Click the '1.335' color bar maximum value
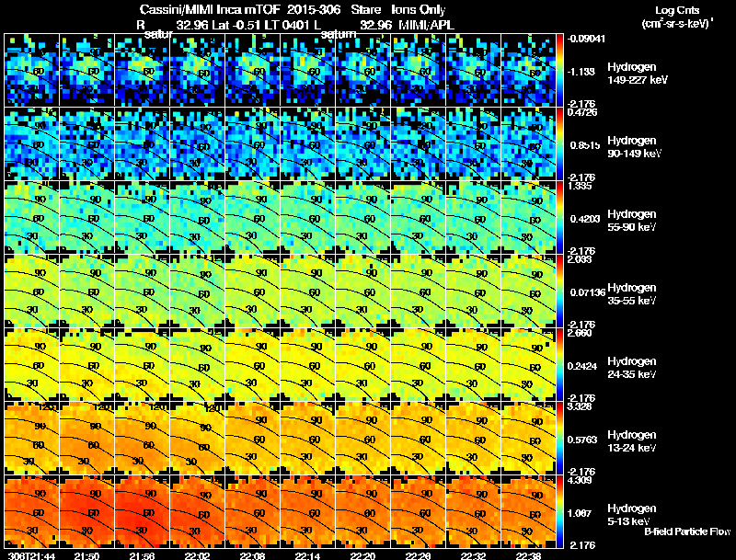Screen dimensions: 736x560 [x=580, y=186]
